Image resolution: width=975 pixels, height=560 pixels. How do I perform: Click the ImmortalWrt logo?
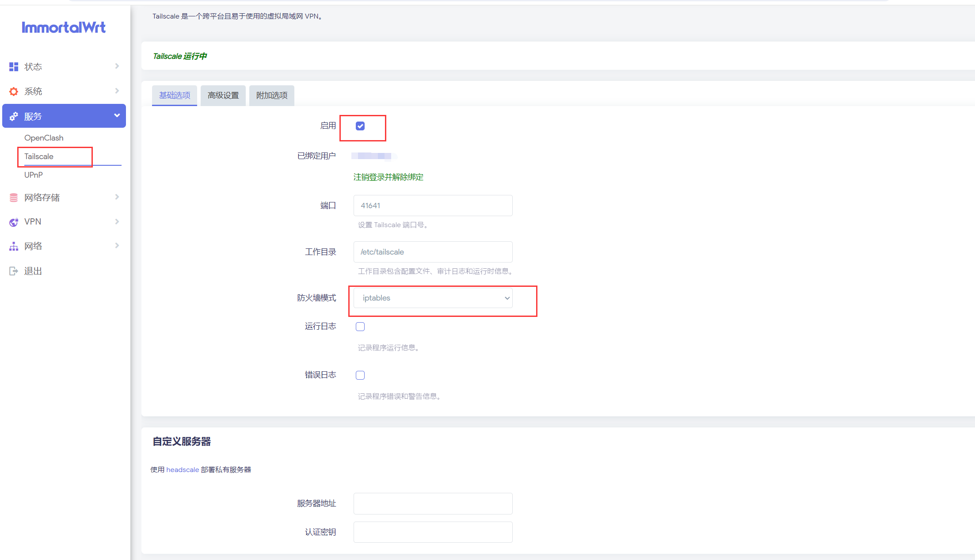tap(64, 27)
